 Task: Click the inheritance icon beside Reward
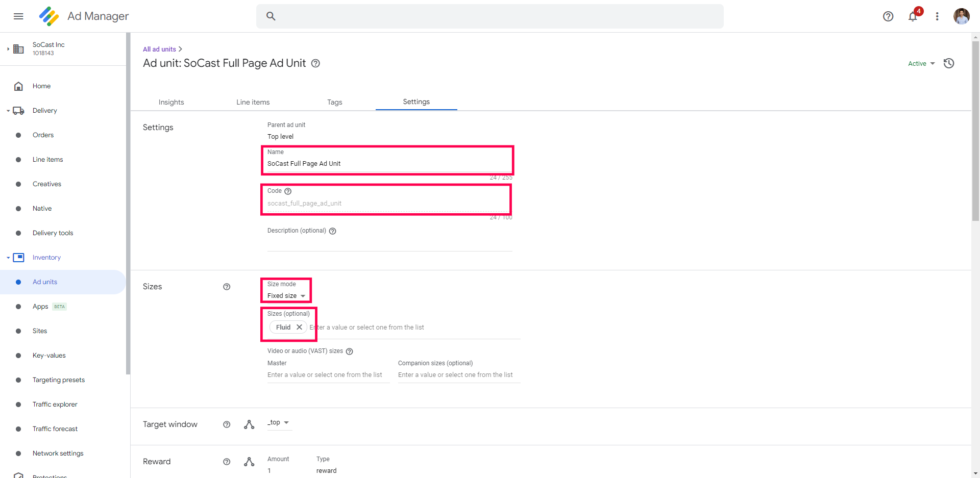pos(249,462)
